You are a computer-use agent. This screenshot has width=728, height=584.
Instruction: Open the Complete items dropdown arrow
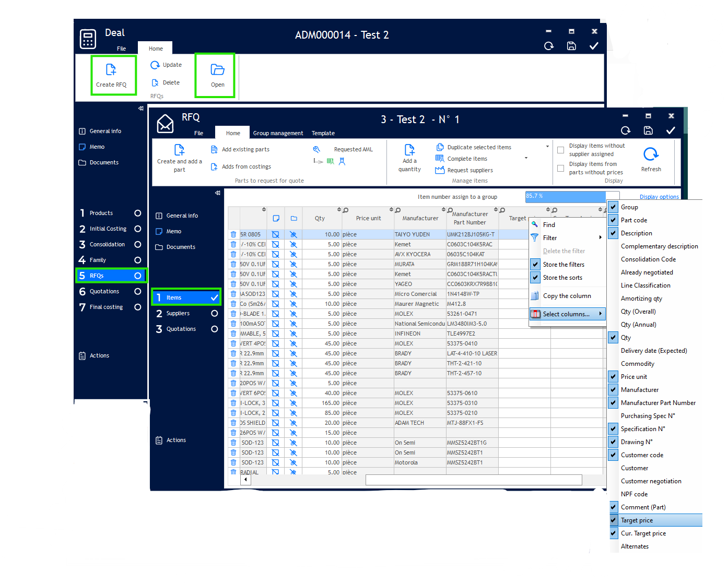[x=526, y=158]
